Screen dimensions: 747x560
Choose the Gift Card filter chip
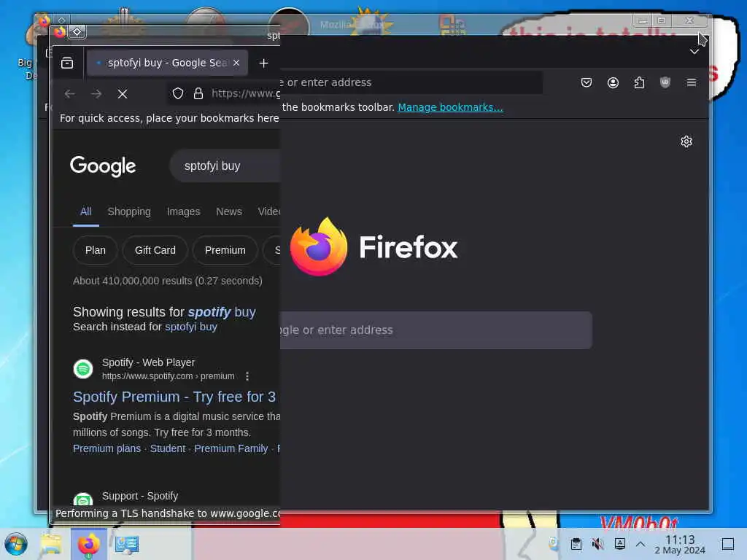[x=155, y=250]
